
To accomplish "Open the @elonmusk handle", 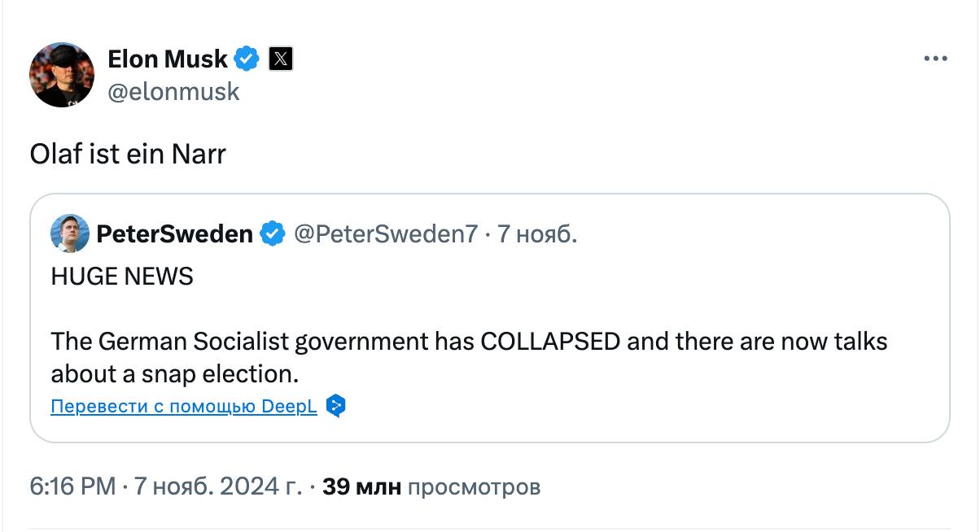I will click(173, 91).
